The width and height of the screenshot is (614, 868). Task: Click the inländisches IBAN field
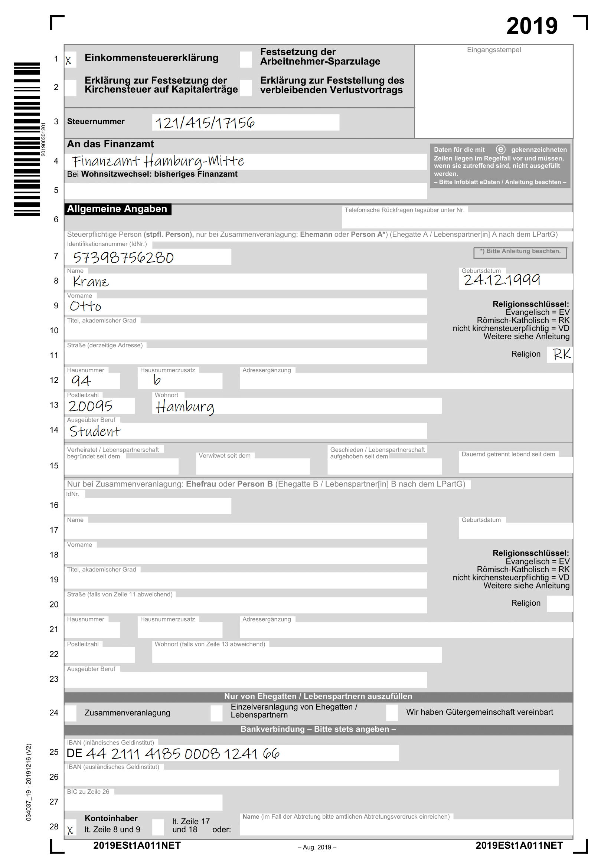pyautogui.click(x=231, y=753)
